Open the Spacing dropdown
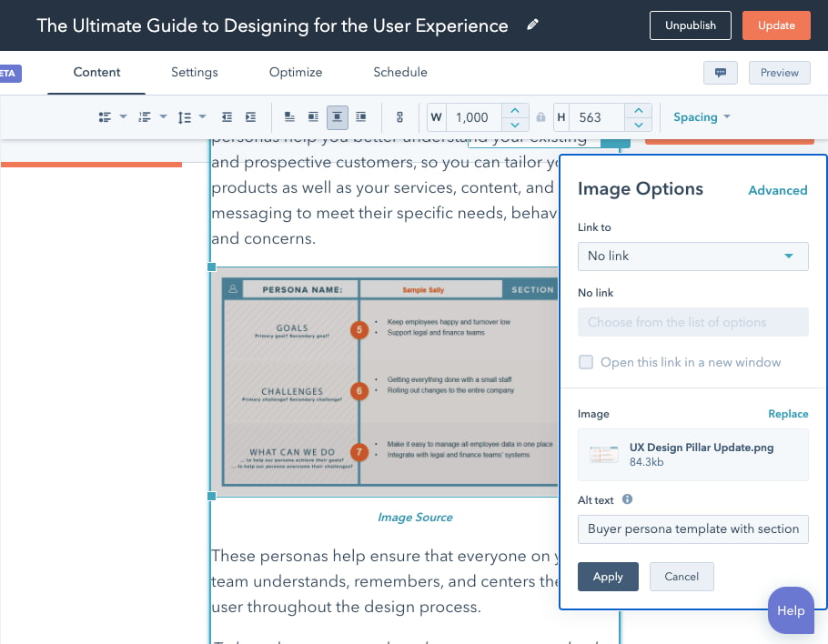Viewport: 828px width, 644px height. click(x=700, y=116)
